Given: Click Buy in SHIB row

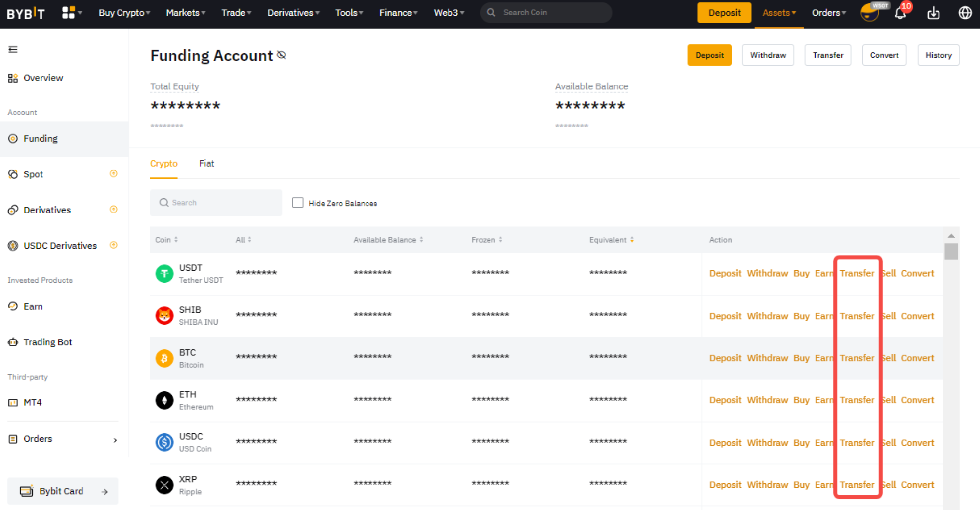Looking at the screenshot, I should point(801,316).
